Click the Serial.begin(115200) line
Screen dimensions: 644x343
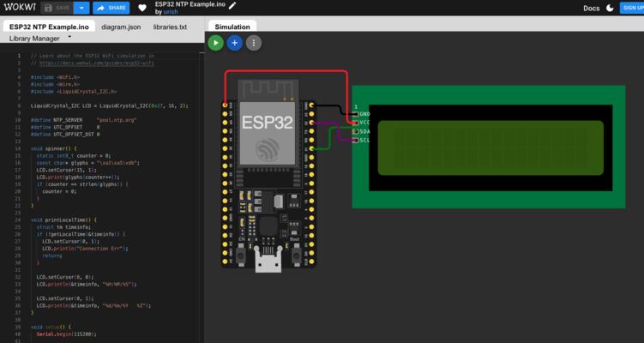[66, 334]
